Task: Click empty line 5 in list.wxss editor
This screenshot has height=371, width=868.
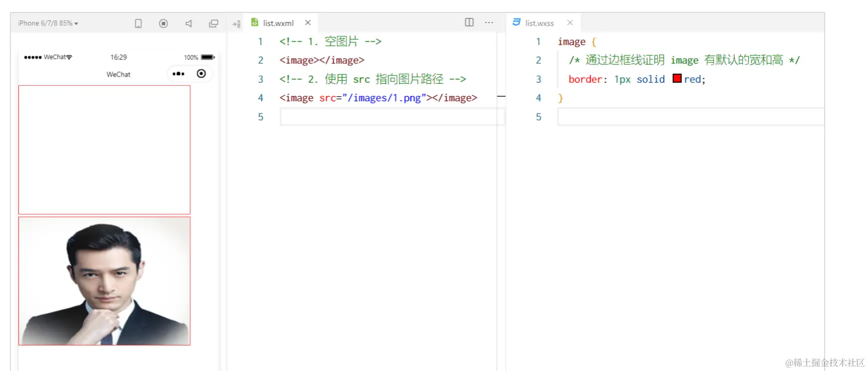Action: point(691,117)
